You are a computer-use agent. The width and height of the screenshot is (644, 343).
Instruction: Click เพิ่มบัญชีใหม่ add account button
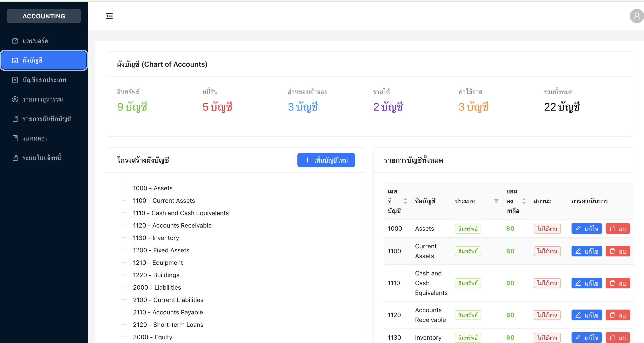pos(326,160)
